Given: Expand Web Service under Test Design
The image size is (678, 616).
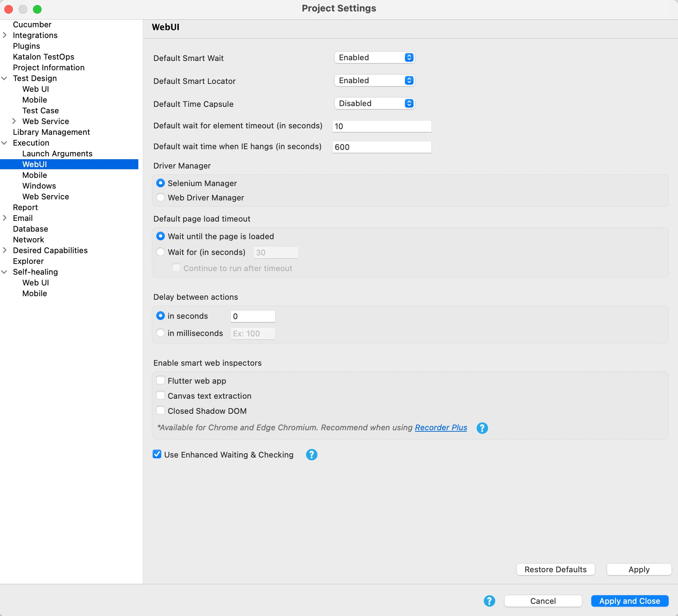Looking at the screenshot, I should pos(14,121).
